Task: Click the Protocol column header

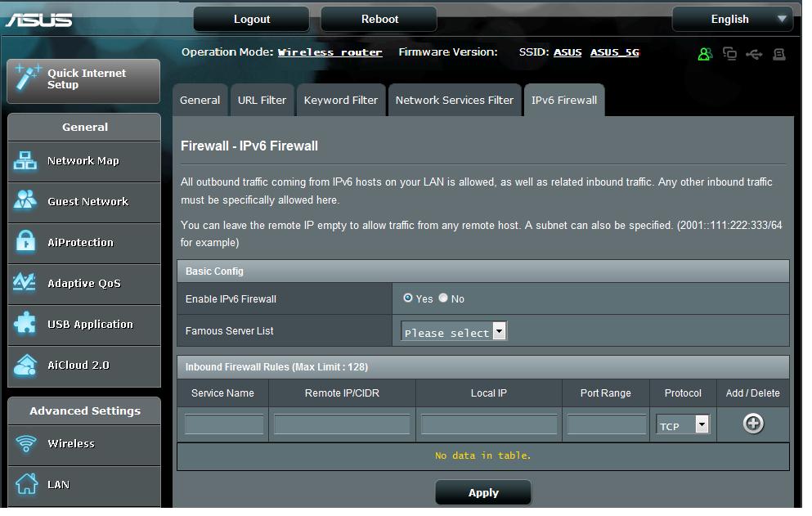Action: (683, 393)
